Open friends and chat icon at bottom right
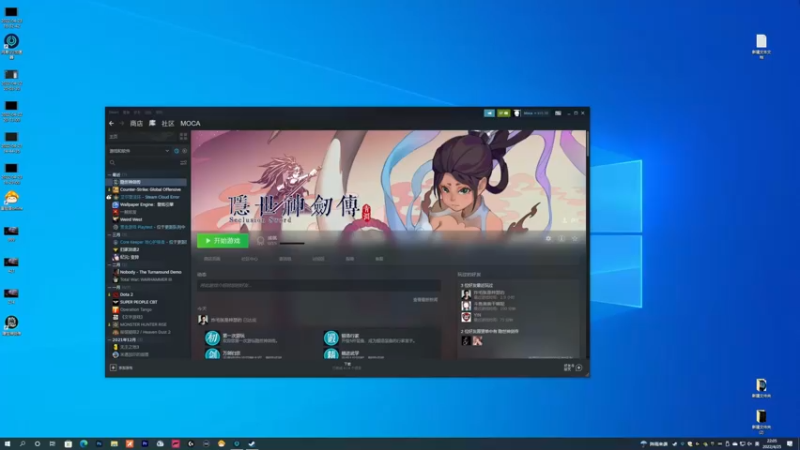Screen dimensions: 800x450 point(579,367)
